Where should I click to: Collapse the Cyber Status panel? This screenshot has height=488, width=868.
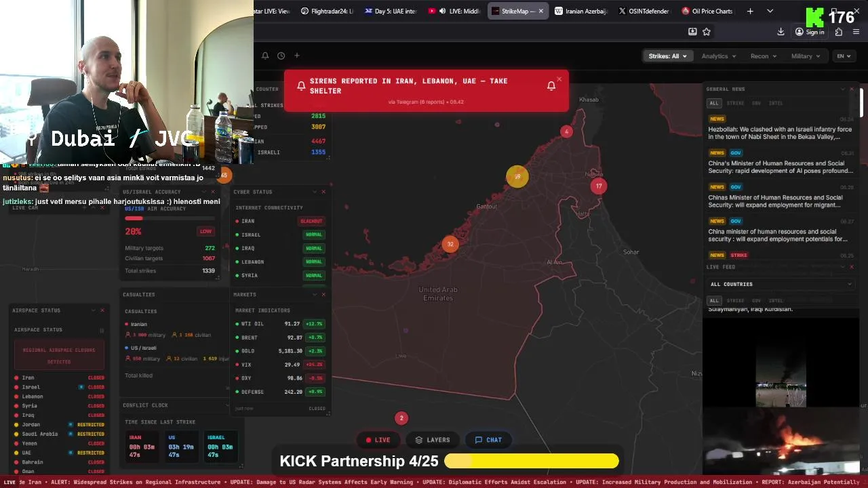coord(313,192)
